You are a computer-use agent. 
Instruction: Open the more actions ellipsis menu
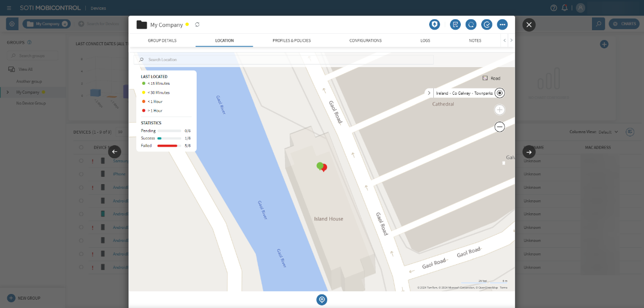tap(502, 24)
